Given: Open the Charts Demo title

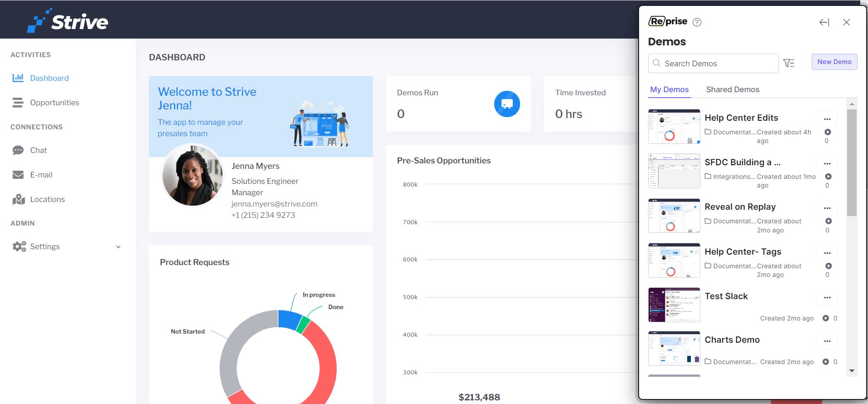Looking at the screenshot, I should point(732,340).
